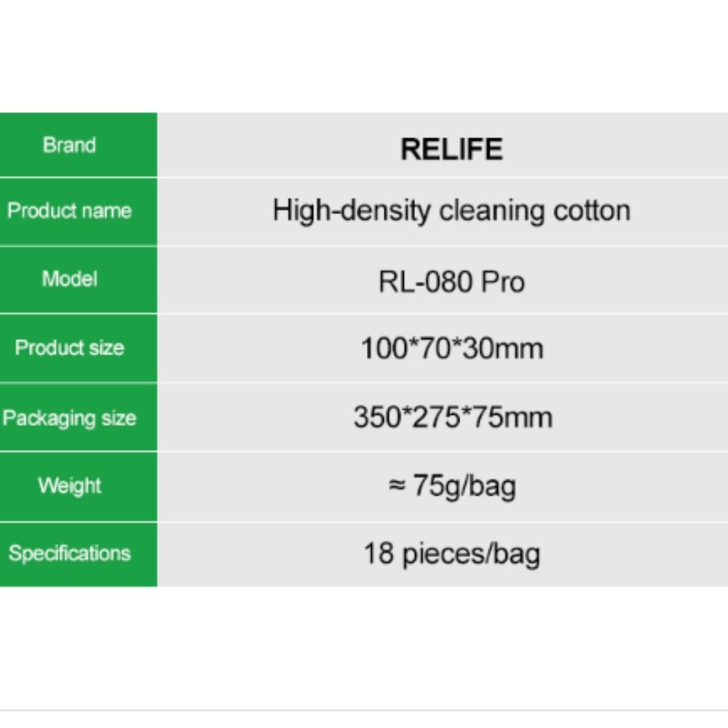Click the green Brand label cell
728x728 pixels.
(79, 144)
